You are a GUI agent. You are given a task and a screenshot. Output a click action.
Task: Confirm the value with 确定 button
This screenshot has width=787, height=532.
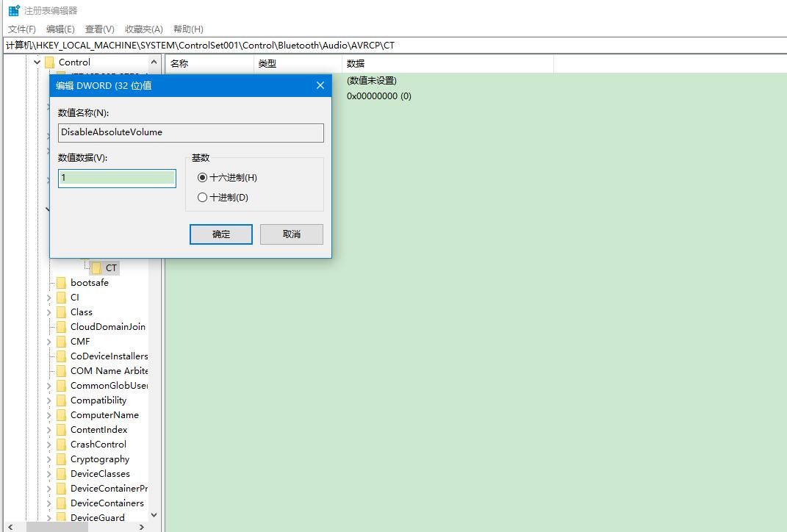click(221, 234)
